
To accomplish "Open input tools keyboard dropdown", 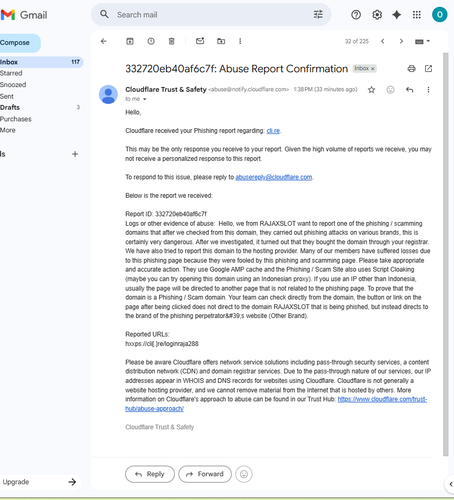I will point(422,41).
